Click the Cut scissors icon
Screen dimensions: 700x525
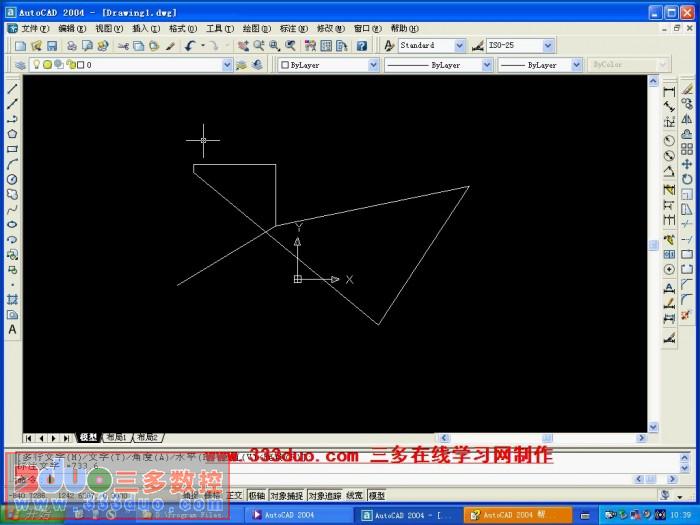123,46
